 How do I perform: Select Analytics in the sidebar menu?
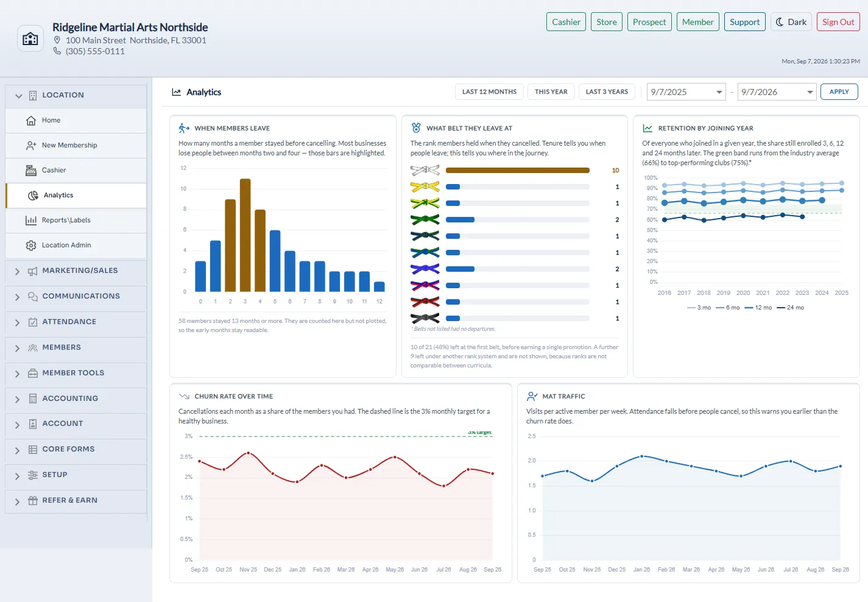[x=76, y=196]
